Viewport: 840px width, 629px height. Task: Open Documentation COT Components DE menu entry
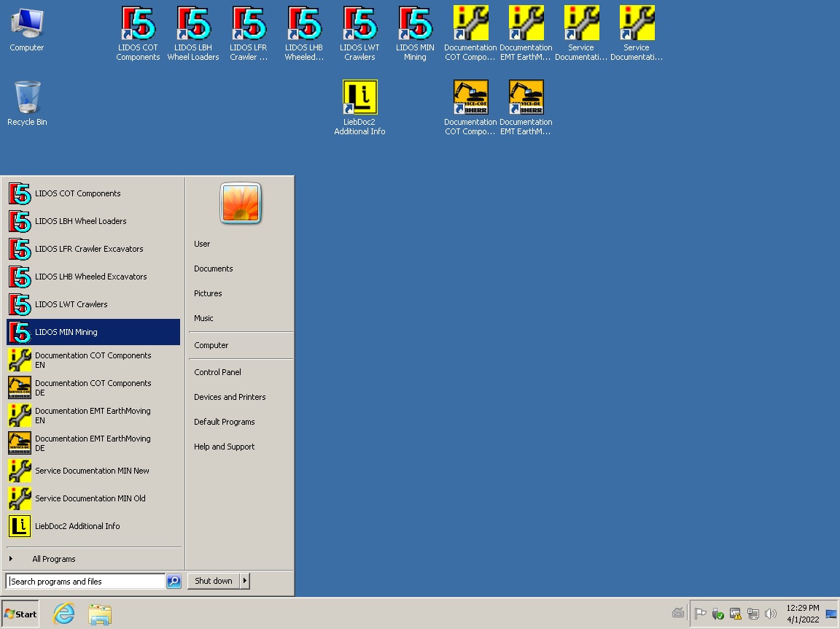click(93, 387)
